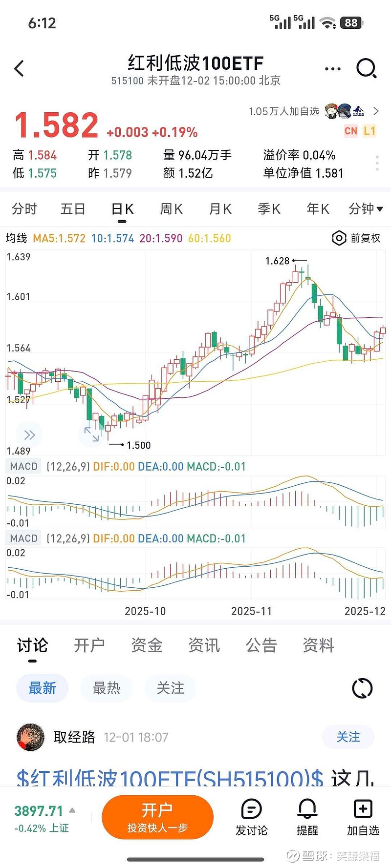Refresh the discussion list icon
Viewport: 391px width, 868px height.
362,688
